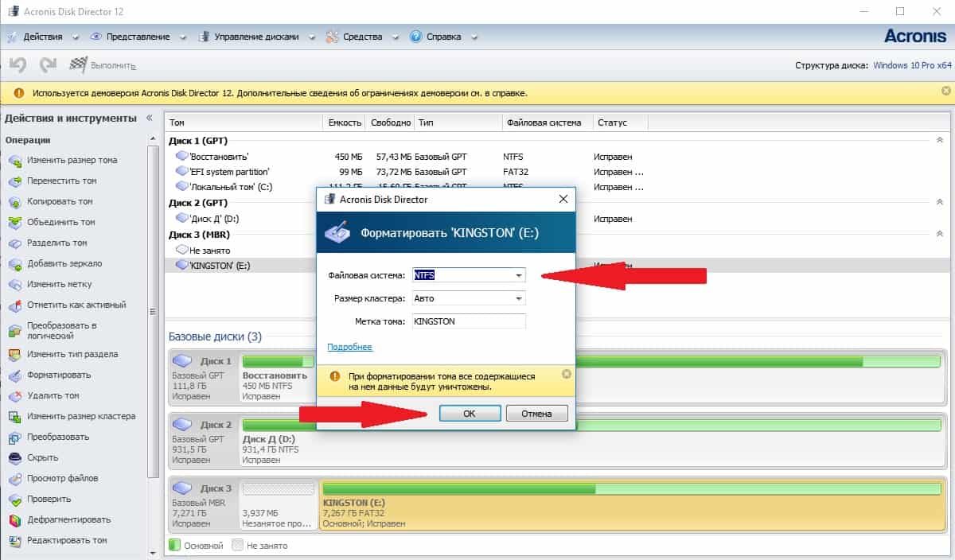Sort volumes by Емкость column
Viewport: 955px width, 560px height.
(x=345, y=122)
